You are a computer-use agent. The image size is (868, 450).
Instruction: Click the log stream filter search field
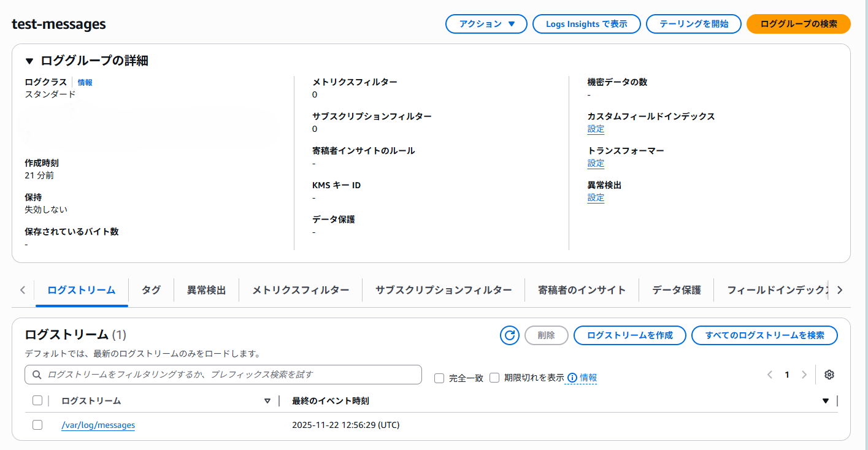coord(223,375)
